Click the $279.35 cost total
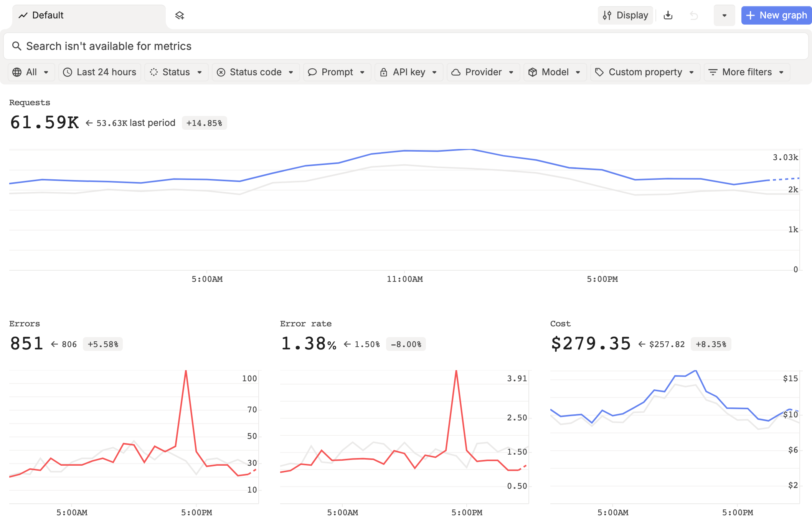 click(591, 344)
